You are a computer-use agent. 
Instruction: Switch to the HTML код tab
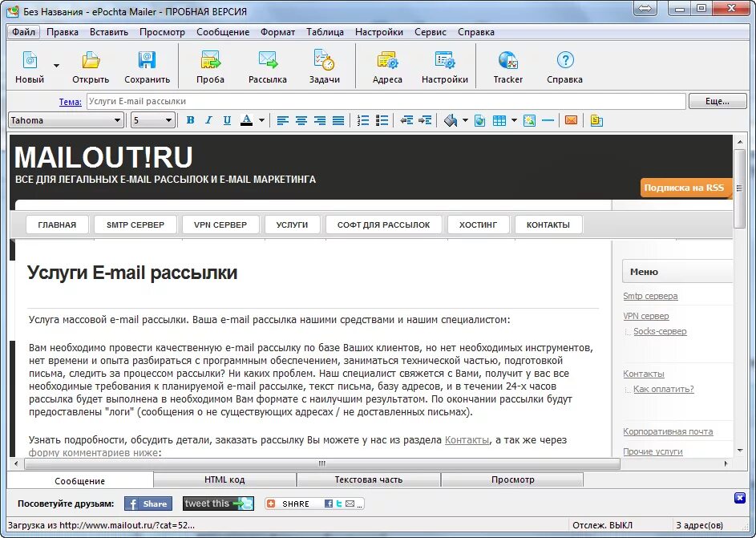(x=224, y=479)
